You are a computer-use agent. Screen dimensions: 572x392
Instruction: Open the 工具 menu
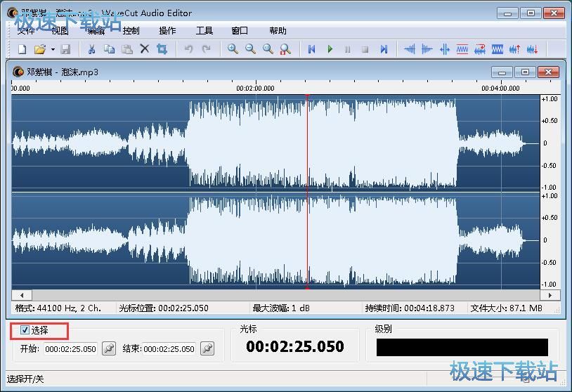pos(204,31)
